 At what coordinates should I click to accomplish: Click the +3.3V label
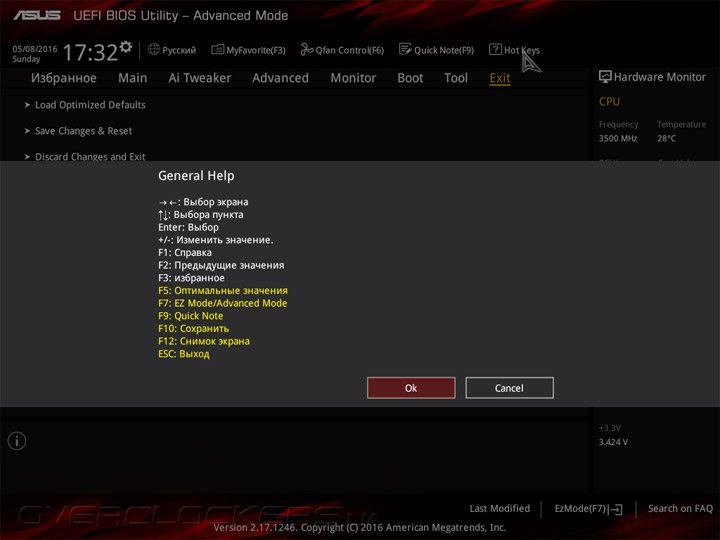(610, 428)
